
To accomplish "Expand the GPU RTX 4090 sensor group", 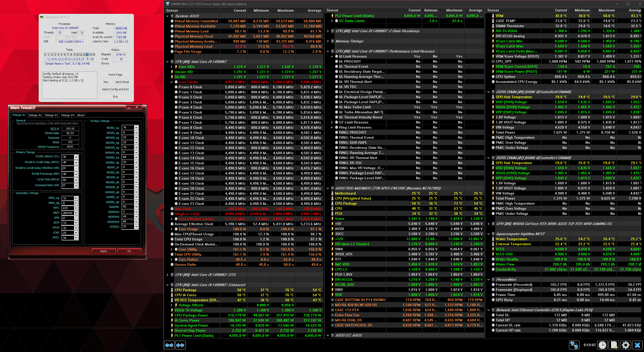I will pyautogui.click(x=488, y=224).
